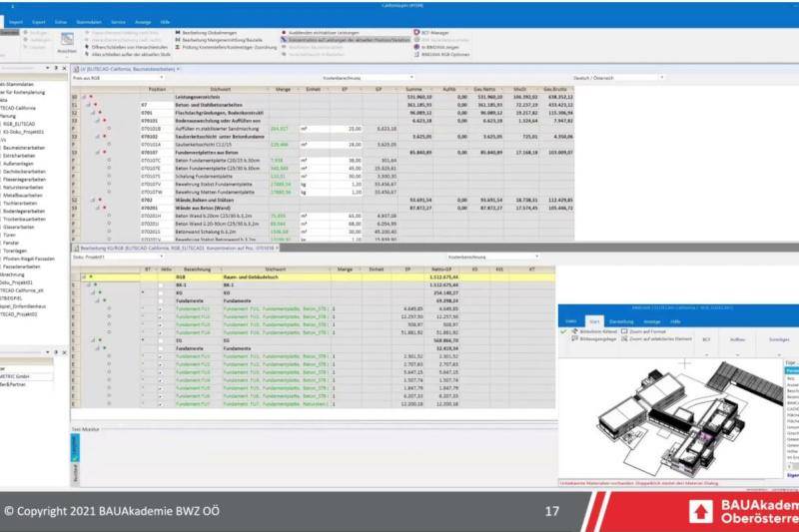This screenshot has width=799, height=532.
Task: Open the Stammdaten menu
Action: click(89, 22)
